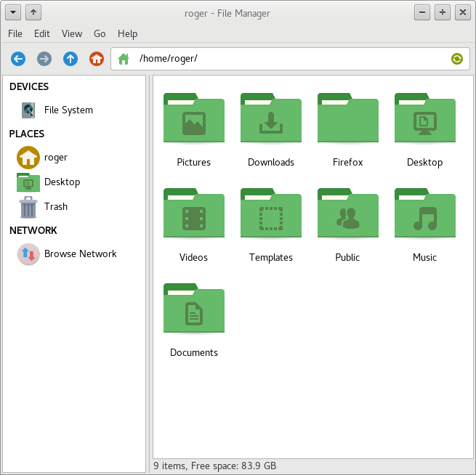The width and height of the screenshot is (476, 475).
Task: Open the Go menu
Action: 100,33
